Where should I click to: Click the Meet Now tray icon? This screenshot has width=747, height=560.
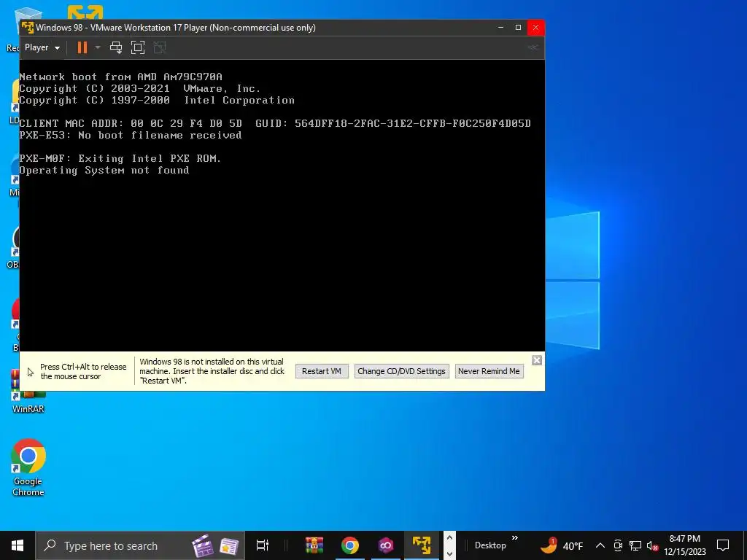[618, 545]
